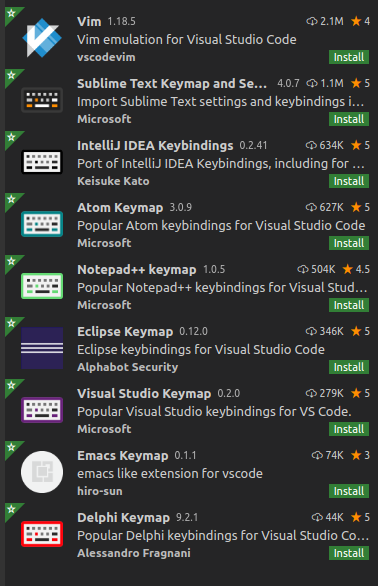The width and height of the screenshot is (378, 586).
Task: Click the Emacs Keymap star rating
Action: pos(360,455)
